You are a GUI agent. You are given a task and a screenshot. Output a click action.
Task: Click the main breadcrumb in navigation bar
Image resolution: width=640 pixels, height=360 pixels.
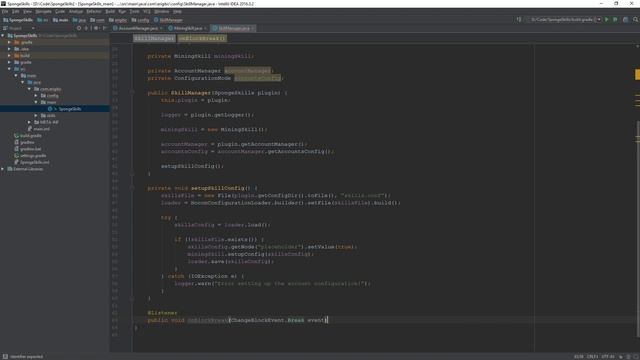[61, 20]
